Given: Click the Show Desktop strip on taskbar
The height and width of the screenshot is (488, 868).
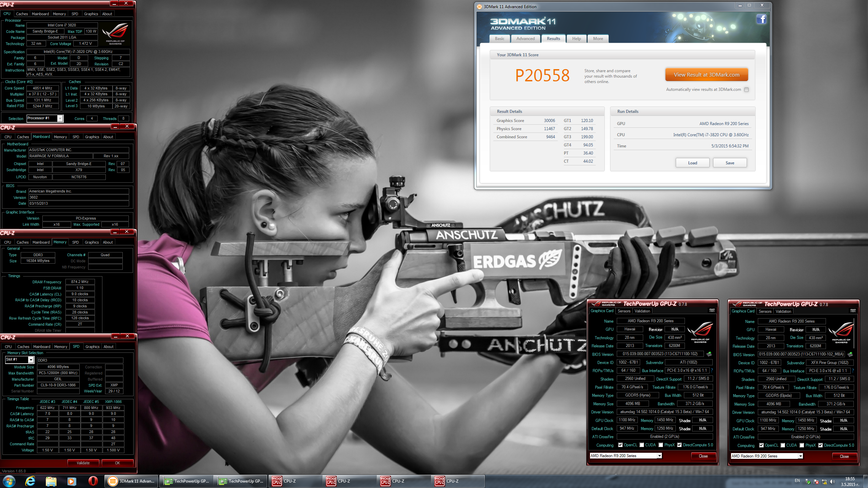Looking at the screenshot, I should pos(865,481).
